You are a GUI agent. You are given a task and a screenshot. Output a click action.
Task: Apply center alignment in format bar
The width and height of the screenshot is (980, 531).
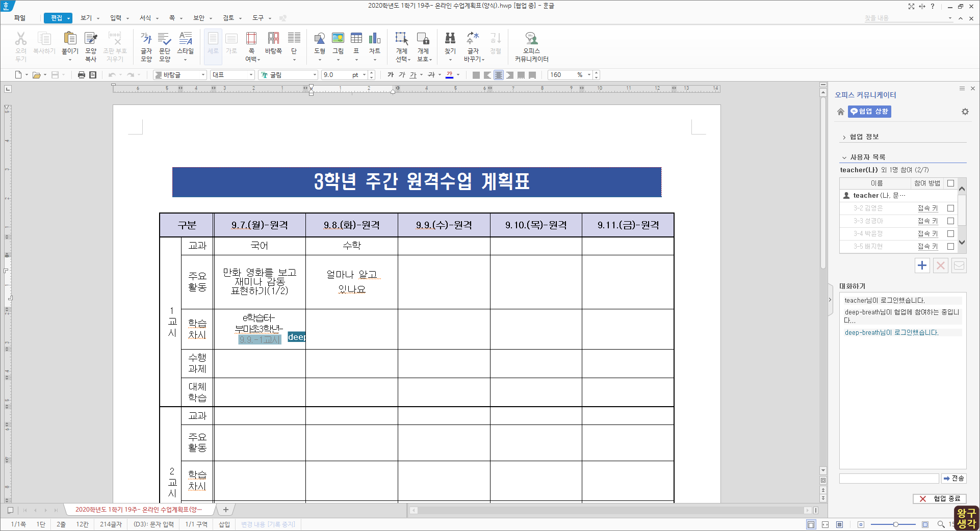pyautogui.click(x=499, y=75)
